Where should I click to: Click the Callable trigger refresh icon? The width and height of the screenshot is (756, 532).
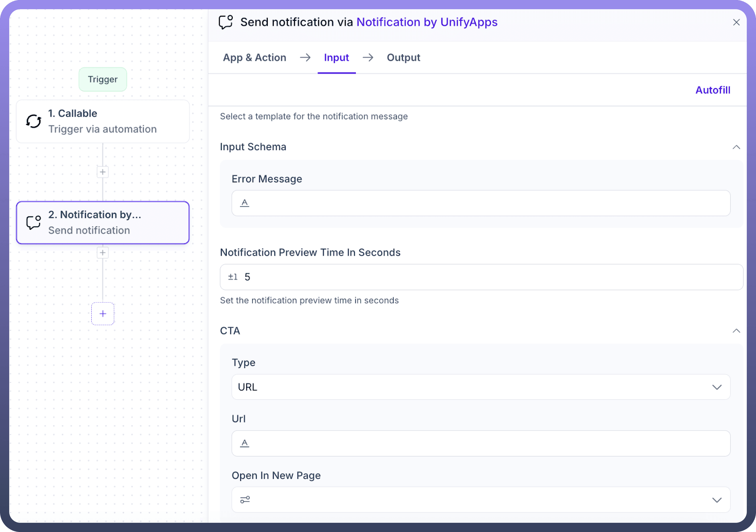click(x=34, y=121)
